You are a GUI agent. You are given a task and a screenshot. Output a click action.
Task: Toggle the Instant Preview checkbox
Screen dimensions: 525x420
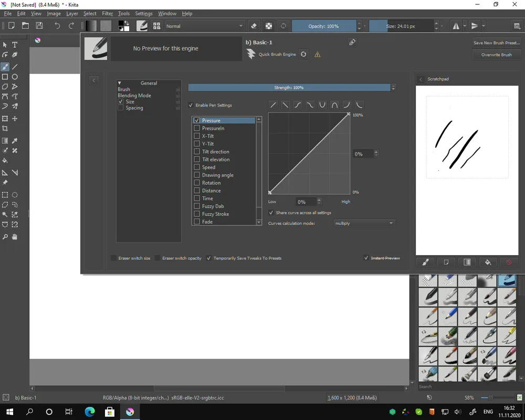pos(366,258)
